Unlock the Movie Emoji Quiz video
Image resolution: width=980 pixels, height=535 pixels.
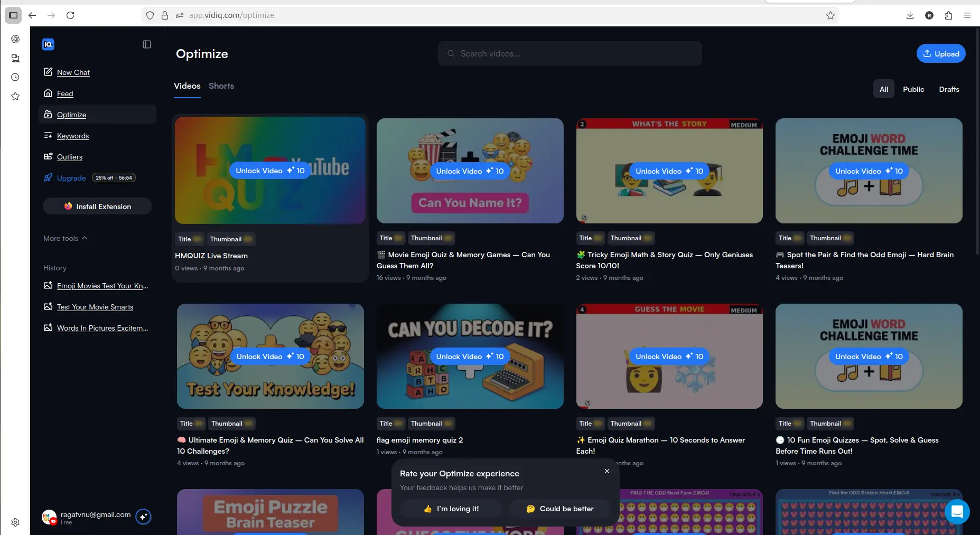click(x=470, y=171)
